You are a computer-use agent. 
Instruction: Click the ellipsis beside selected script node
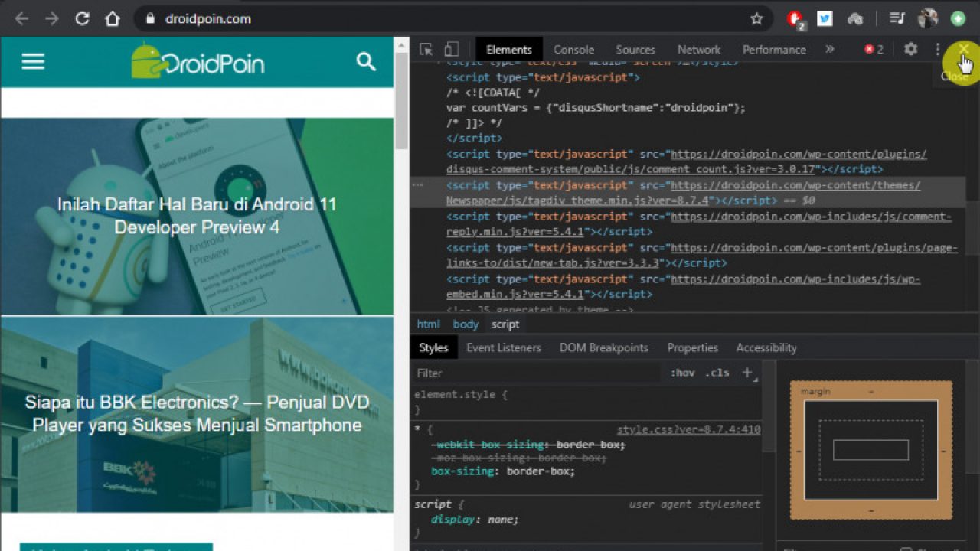point(418,185)
